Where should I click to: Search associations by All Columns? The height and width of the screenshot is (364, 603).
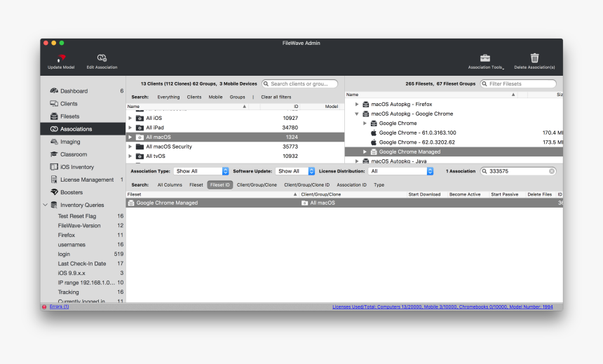click(170, 185)
